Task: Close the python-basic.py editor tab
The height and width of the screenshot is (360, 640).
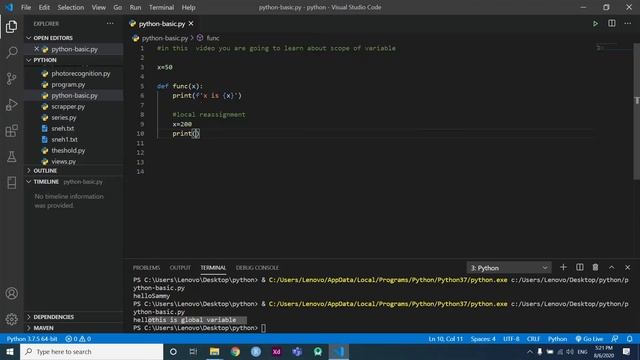Action: [x=191, y=24]
